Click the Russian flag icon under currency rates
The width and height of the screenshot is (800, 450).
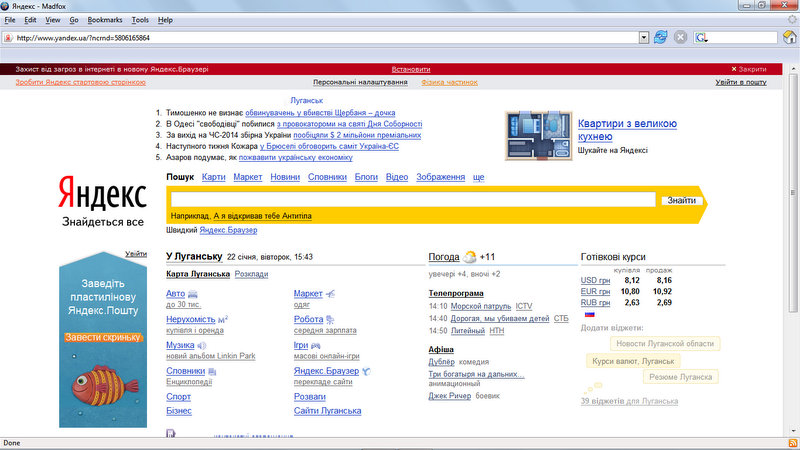click(x=590, y=314)
